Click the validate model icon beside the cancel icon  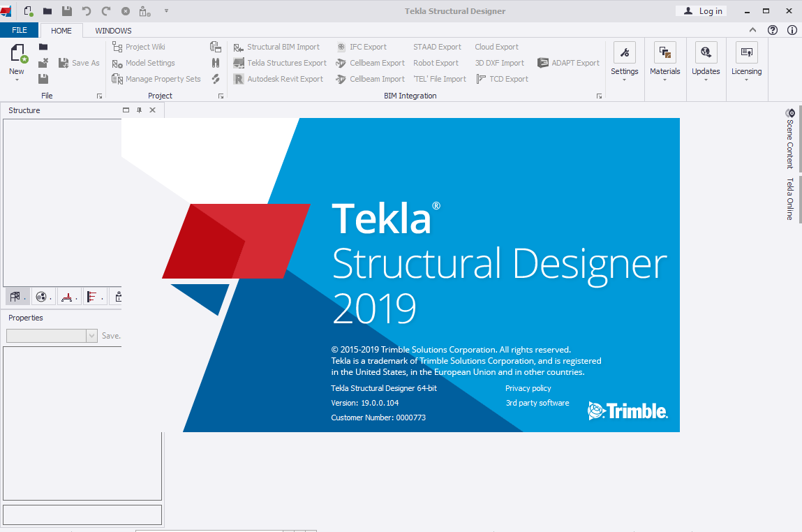click(144, 10)
